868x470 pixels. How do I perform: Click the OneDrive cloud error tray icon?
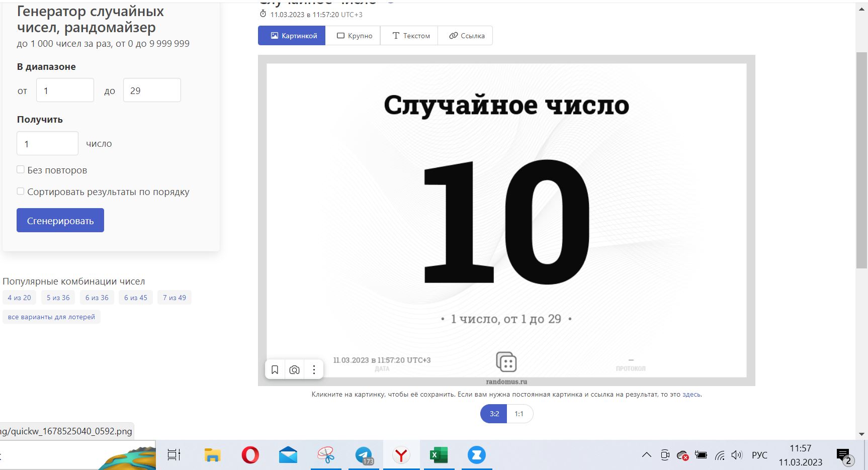682,455
